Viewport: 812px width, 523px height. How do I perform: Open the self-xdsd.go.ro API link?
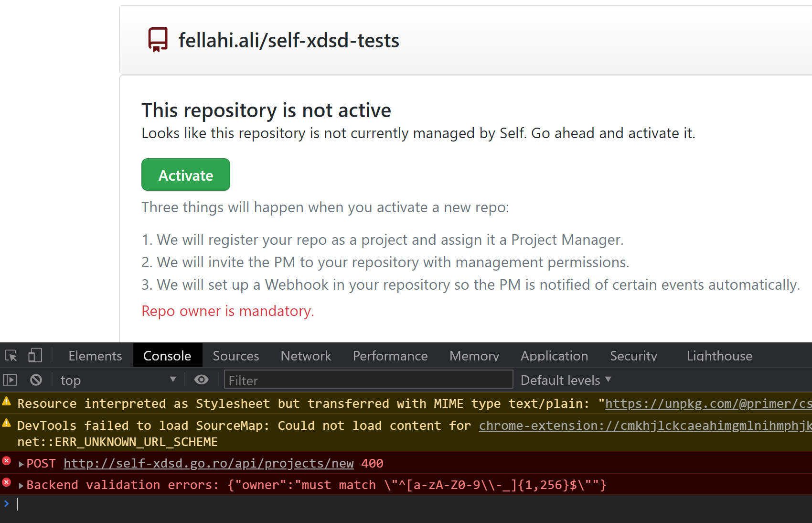[x=209, y=463]
